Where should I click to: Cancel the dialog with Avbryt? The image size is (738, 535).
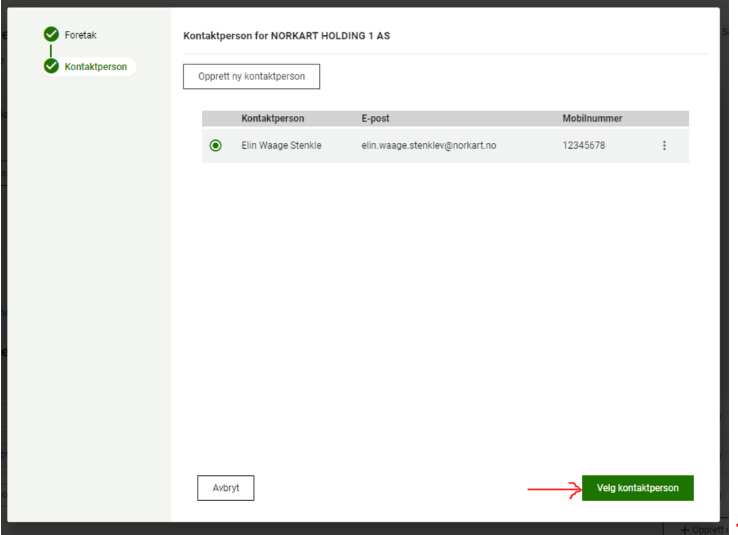click(x=225, y=488)
